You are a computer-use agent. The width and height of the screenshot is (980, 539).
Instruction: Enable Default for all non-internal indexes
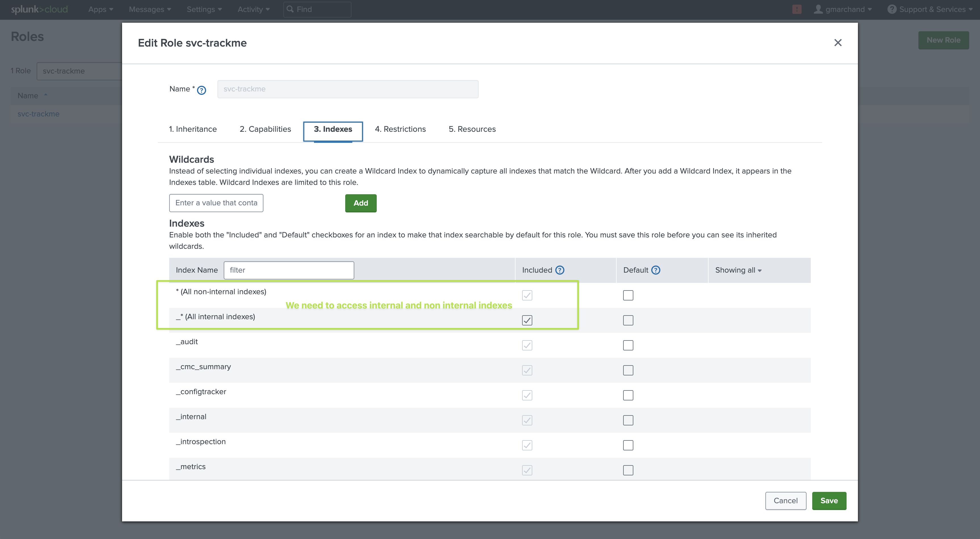[628, 295]
